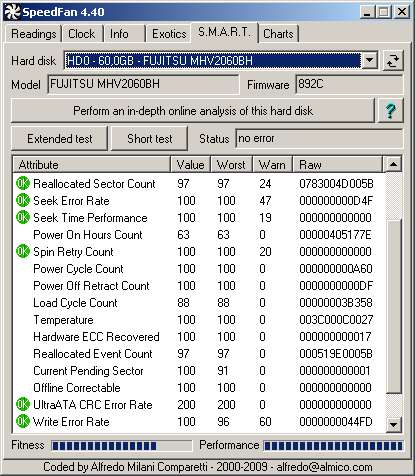Select the Load Cycle Count row
415x476 pixels.
tap(199, 302)
